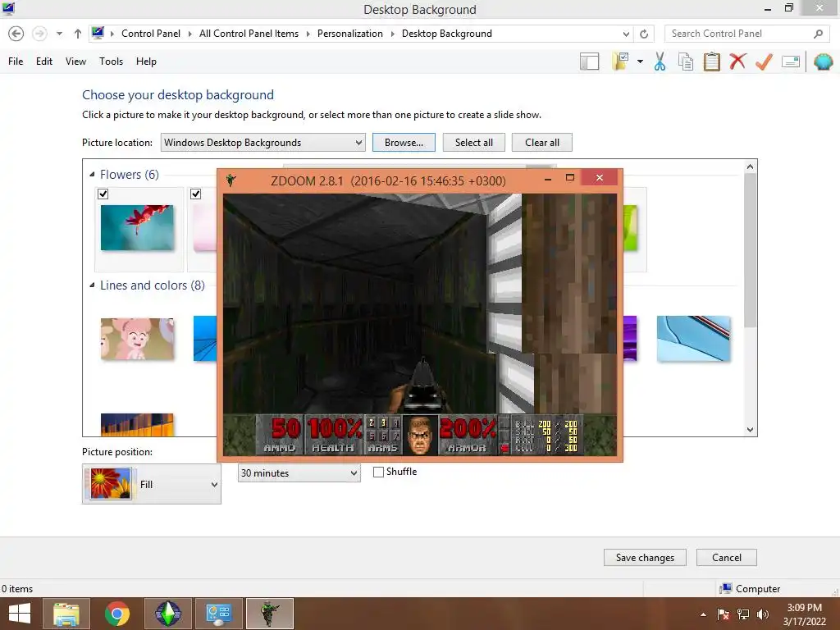Open the 30 minutes interval dropdown
Screen dimensions: 840x630
299,473
